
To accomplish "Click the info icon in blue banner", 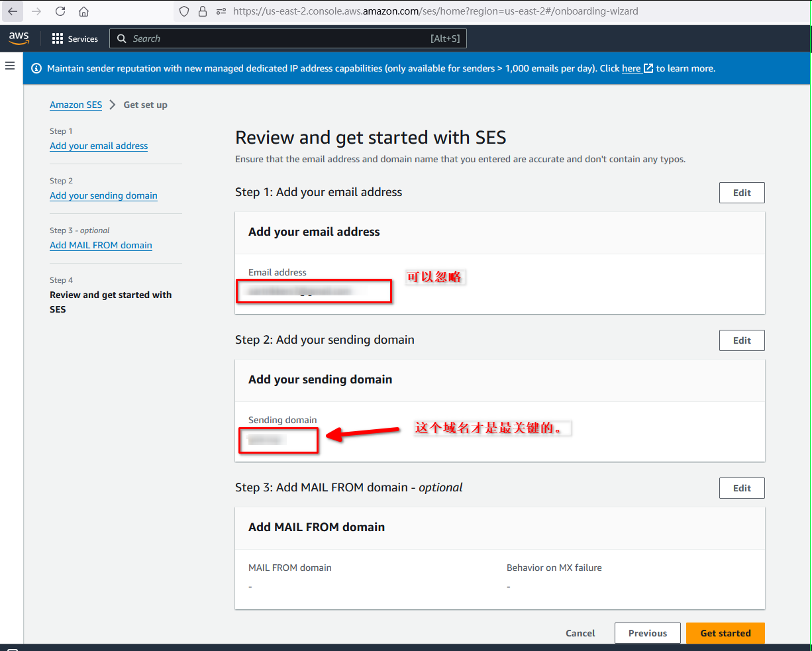I will coord(36,68).
